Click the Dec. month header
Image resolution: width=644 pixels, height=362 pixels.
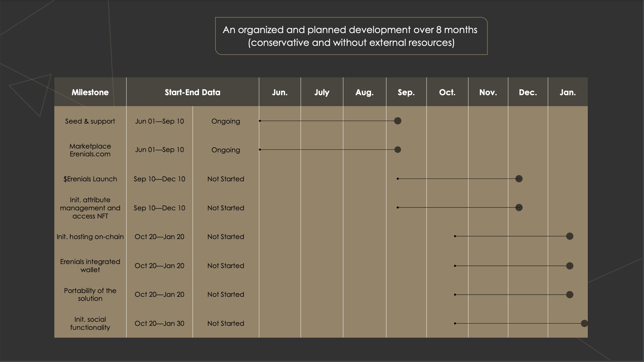pyautogui.click(x=528, y=92)
